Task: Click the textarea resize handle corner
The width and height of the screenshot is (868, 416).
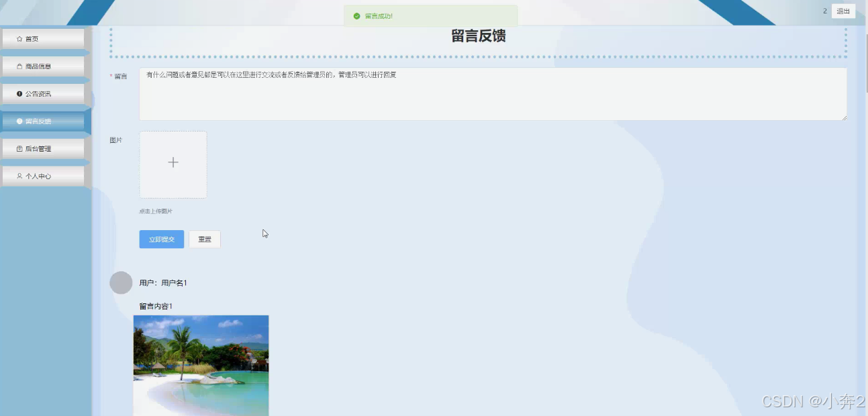Action: 845,118
